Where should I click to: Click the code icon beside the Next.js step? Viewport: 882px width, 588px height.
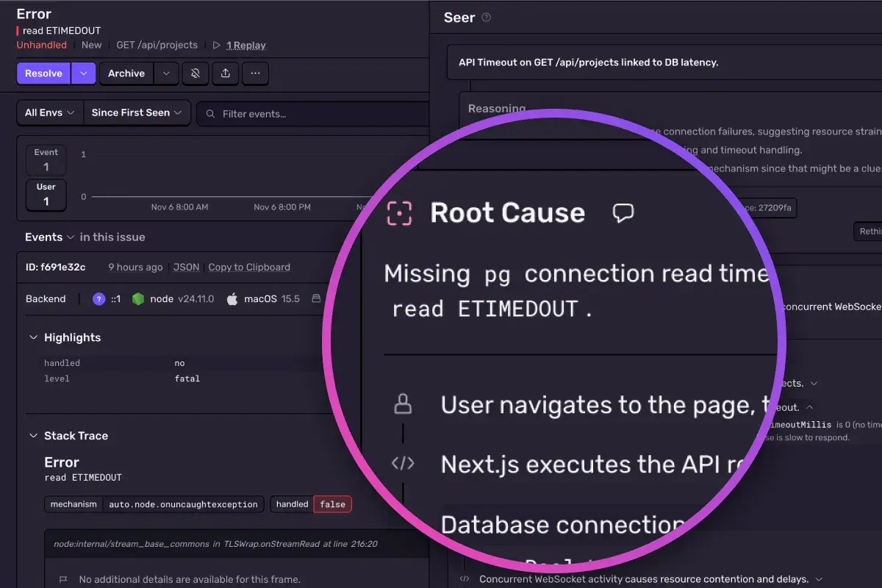402,463
